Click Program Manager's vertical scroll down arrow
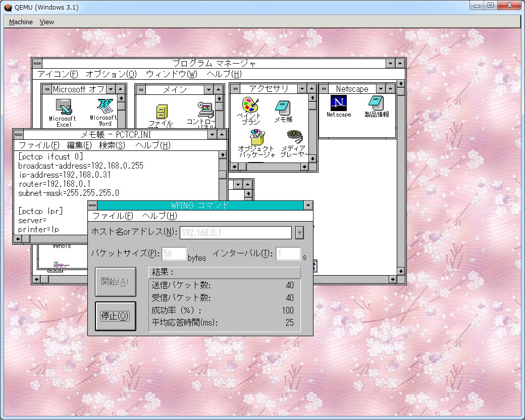Screen dimensions: 525x420 (x=401, y=271)
